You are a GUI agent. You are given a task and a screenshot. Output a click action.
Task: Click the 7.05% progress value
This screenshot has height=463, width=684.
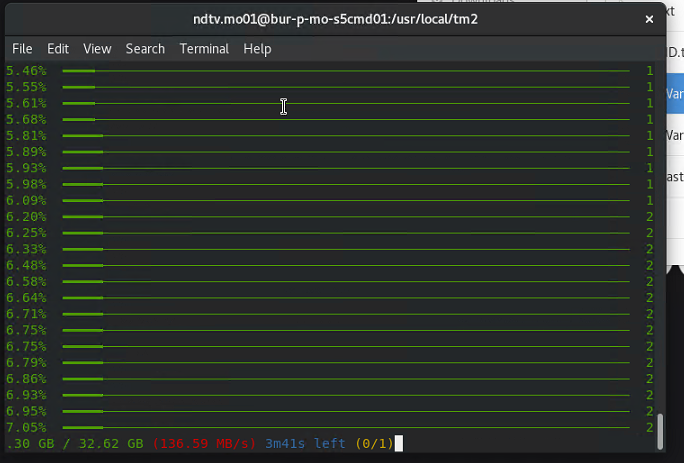pyautogui.click(x=26, y=427)
